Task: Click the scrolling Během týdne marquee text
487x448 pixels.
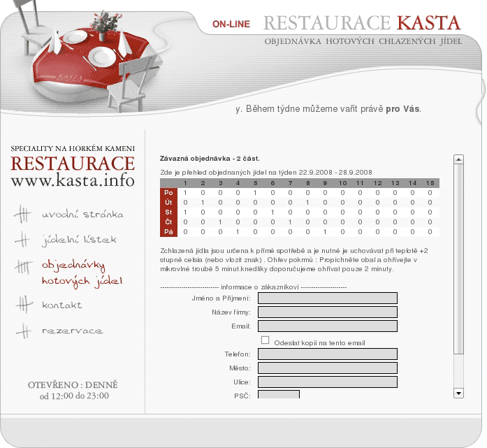Action: (328, 109)
